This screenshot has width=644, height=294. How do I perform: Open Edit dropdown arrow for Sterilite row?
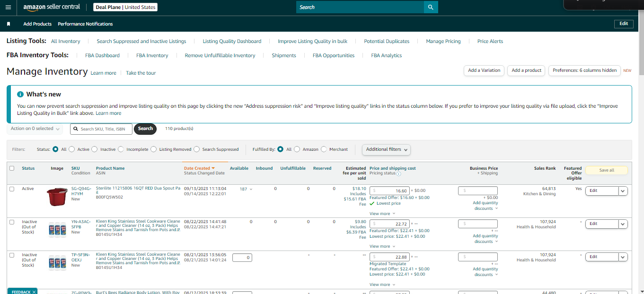click(x=623, y=191)
